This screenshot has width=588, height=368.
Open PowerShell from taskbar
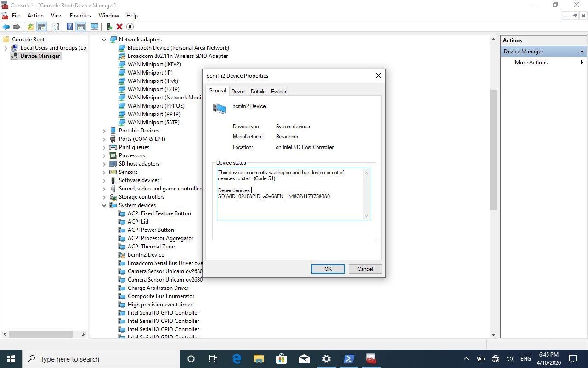349,359
